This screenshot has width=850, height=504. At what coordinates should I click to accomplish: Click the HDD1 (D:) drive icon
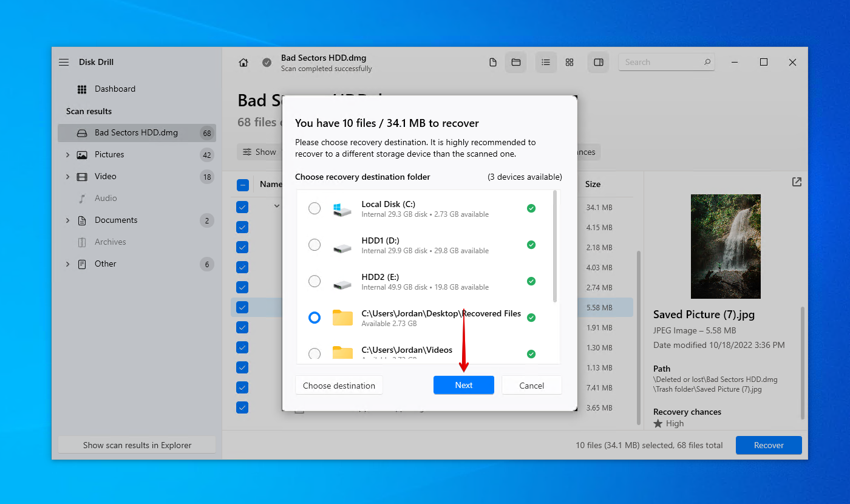(342, 248)
